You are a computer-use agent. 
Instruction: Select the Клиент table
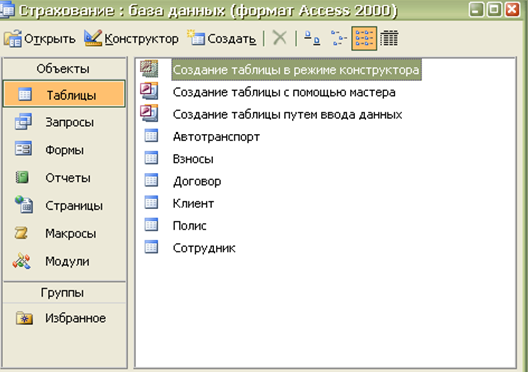click(x=193, y=203)
